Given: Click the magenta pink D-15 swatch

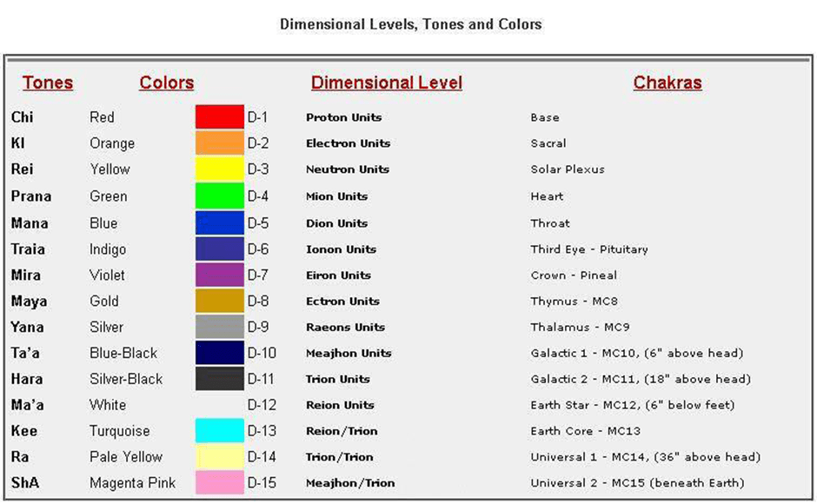Looking at the screenshot, I should tap(219, 483).
